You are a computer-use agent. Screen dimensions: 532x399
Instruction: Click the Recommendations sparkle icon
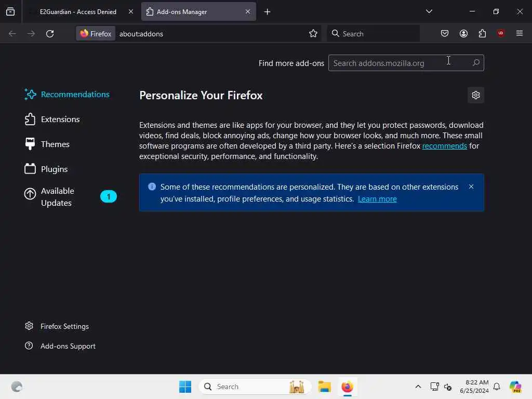point(30,95)
